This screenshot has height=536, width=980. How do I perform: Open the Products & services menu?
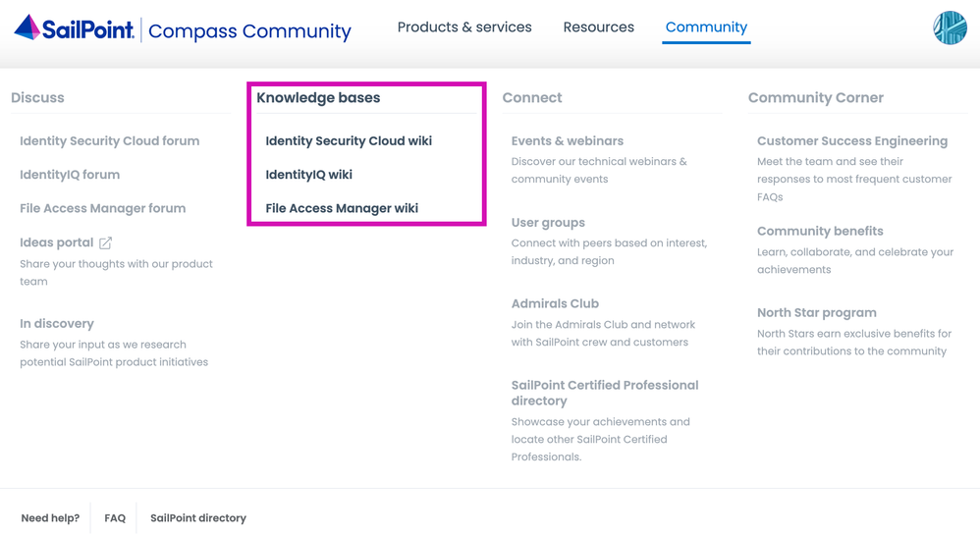click(464, 27)
